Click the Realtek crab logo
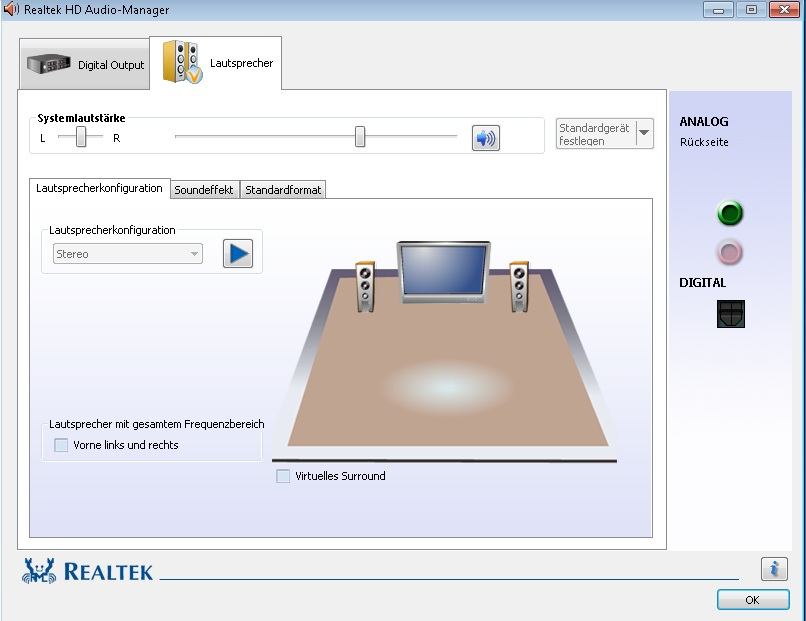806x621 pixels. point(39,571)
